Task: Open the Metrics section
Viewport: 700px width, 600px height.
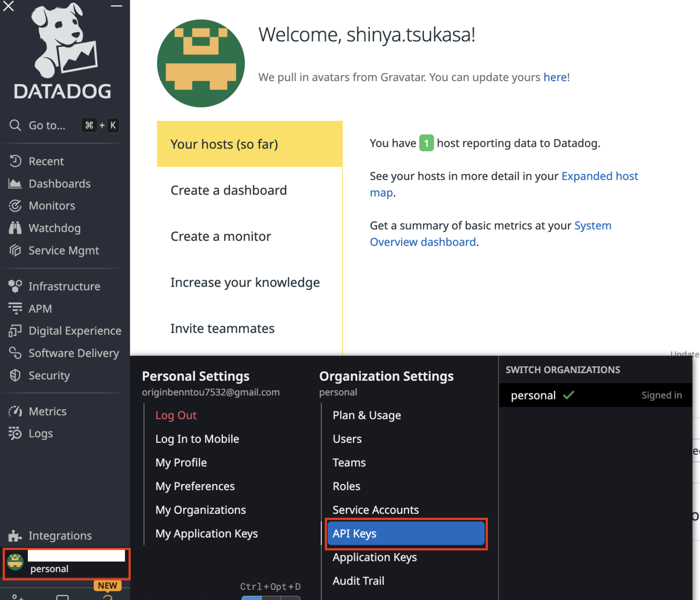Action: point(47,411)
